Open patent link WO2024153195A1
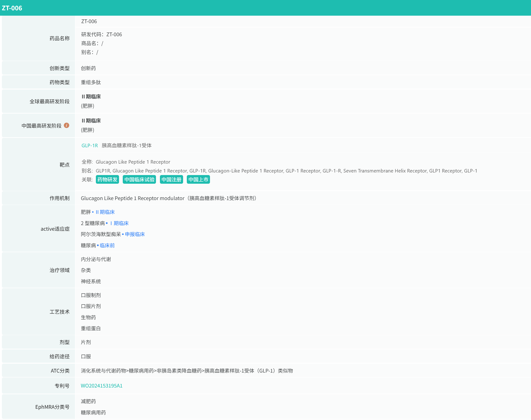The width and height of the screenshot is (531, 420). click(101, 386)
